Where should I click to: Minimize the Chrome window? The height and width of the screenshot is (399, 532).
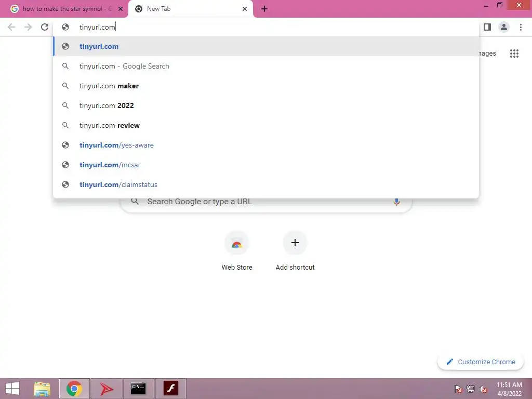pos(486,5)
